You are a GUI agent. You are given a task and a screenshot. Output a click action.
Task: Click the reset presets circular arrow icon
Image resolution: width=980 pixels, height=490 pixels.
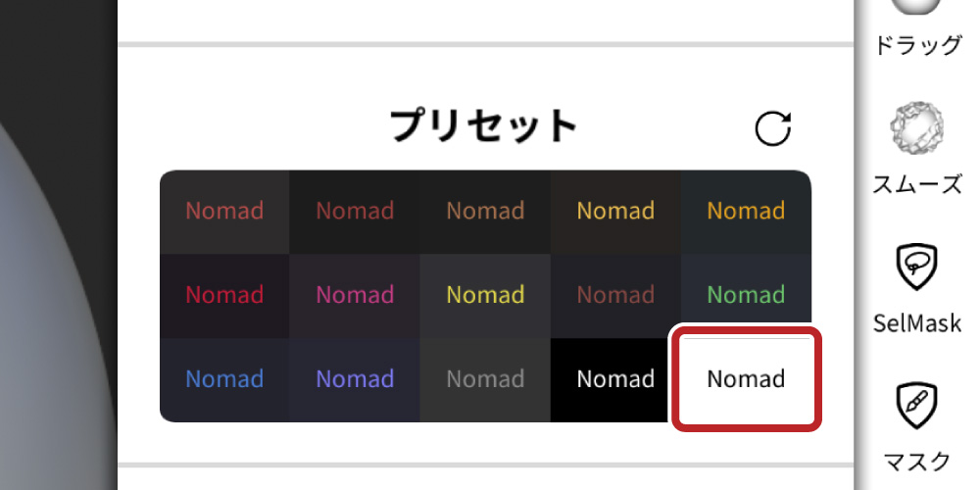773,128
